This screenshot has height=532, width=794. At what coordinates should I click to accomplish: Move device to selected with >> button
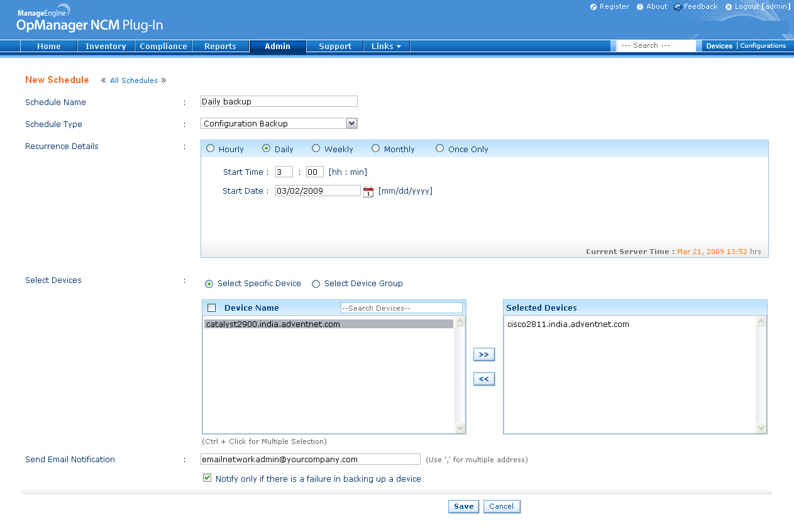pos(483,355)
